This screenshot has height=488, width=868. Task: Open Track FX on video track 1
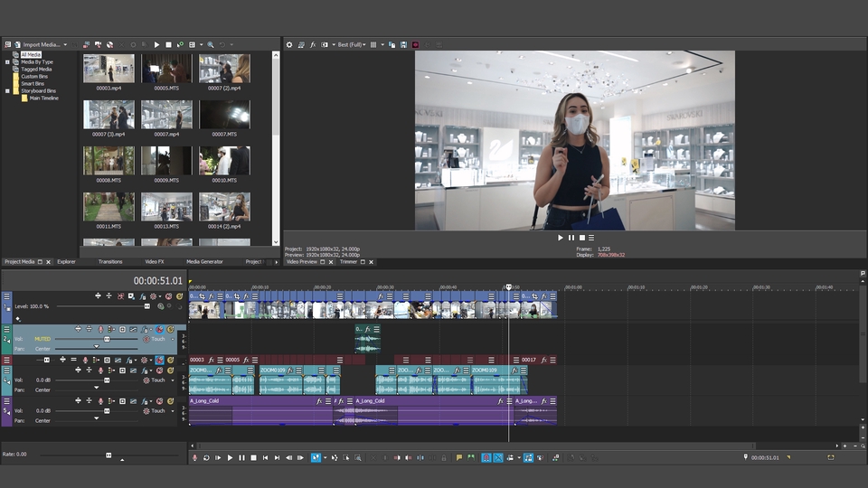tap(143, 296)
